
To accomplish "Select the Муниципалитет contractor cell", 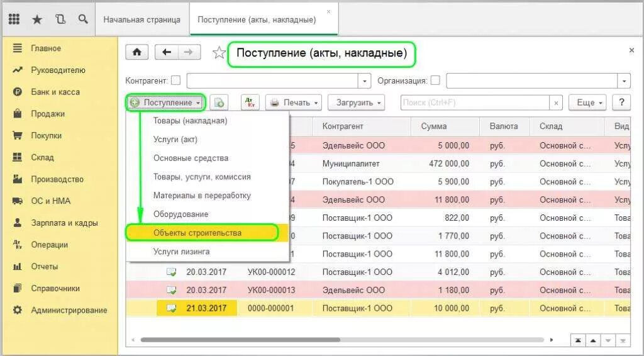I will coord(362,164).
